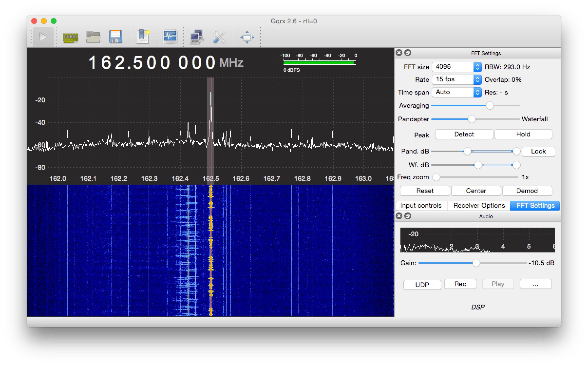588x366 pixels.
Task: Click the remote control computers icon
Action: pos(197,37)
